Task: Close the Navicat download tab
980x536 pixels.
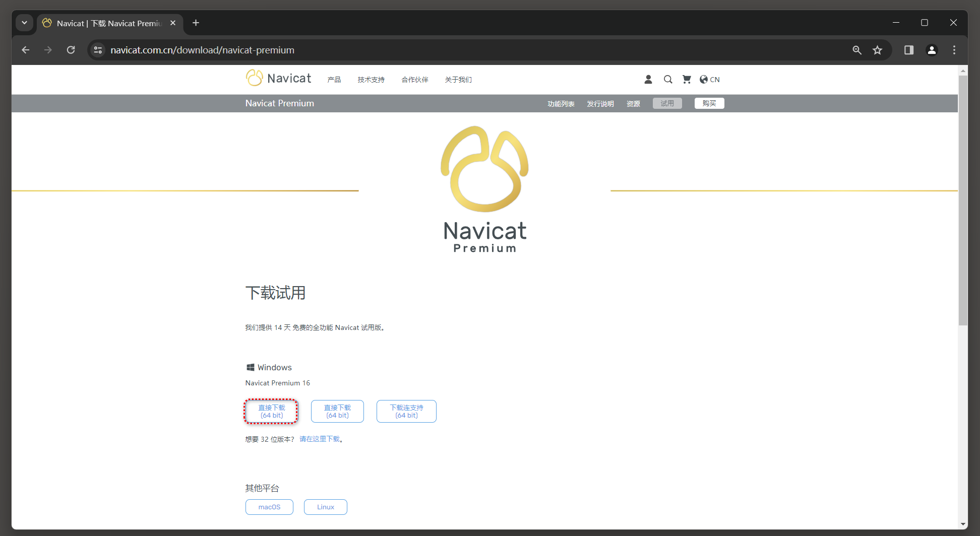Action: [x=173, y=23]
